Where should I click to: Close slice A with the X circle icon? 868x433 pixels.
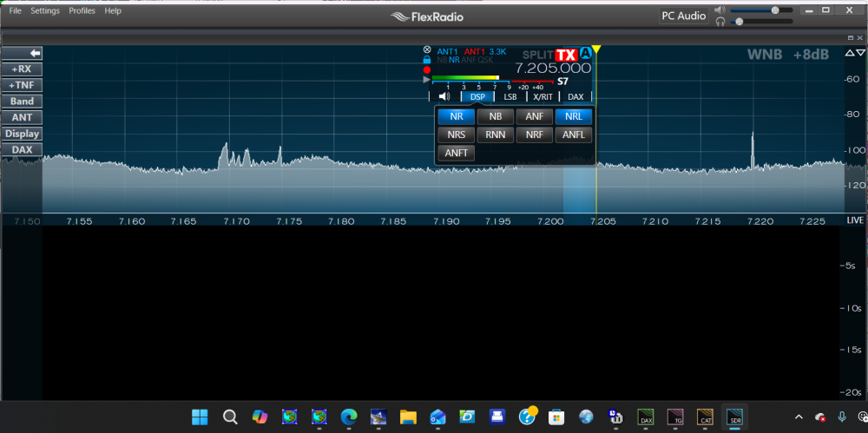427,49
